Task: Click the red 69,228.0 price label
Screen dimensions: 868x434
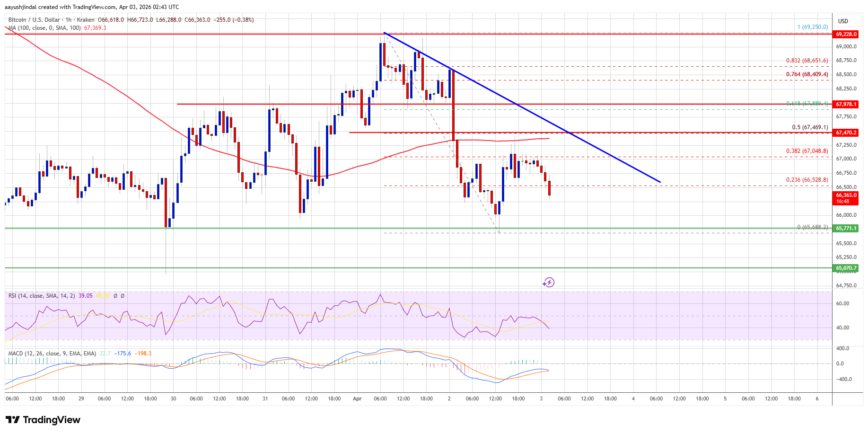Action: tap(846, 35)
